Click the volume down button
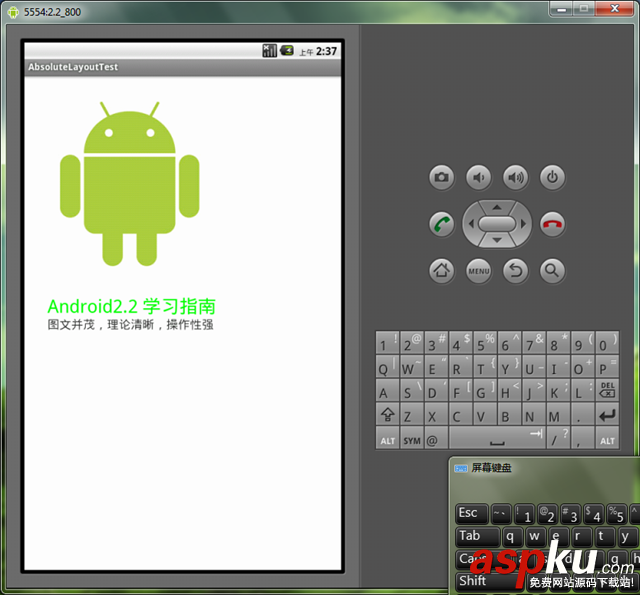Viewport: 640px width, 595px height. [x=478, y=178]
